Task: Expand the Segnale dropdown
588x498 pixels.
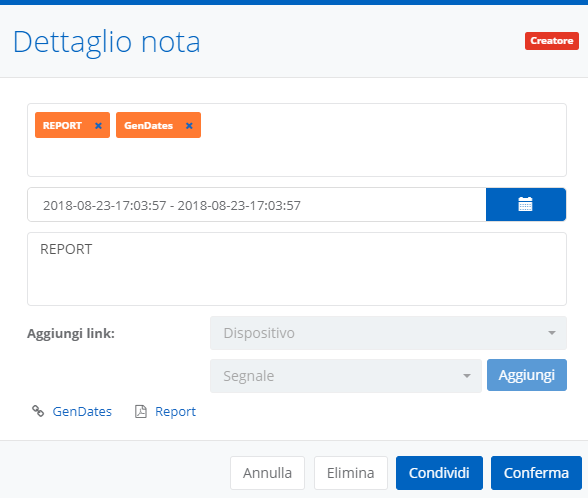Action: click(x=346, y=376)
